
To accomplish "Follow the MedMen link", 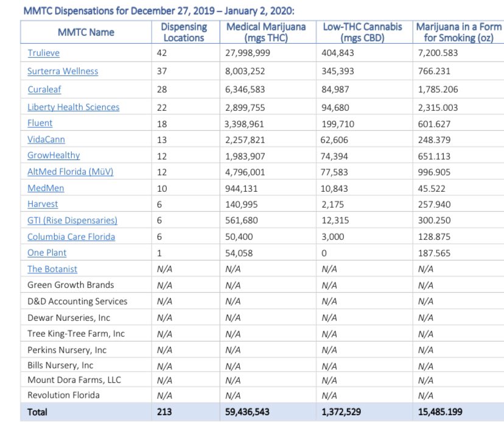I will tap(46, 188).
